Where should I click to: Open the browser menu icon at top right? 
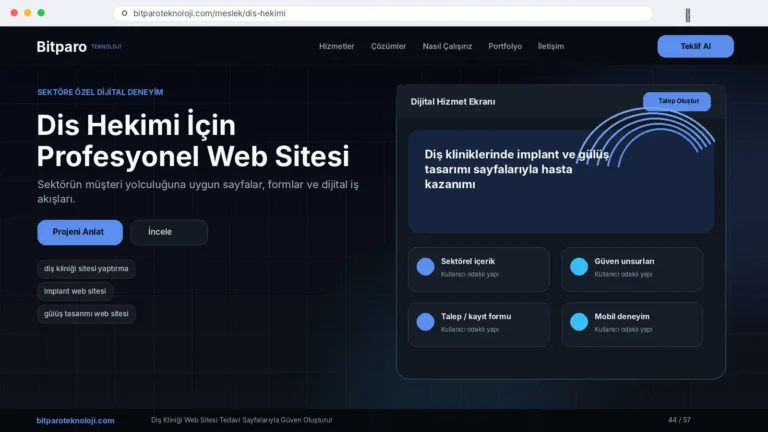pyautogui.click(x=688, y=15)
